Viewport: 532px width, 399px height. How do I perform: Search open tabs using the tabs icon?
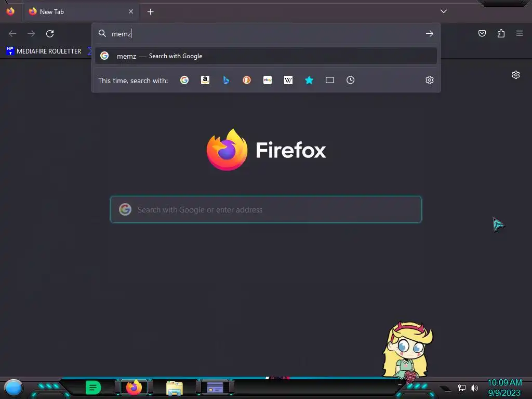[330, 80]
